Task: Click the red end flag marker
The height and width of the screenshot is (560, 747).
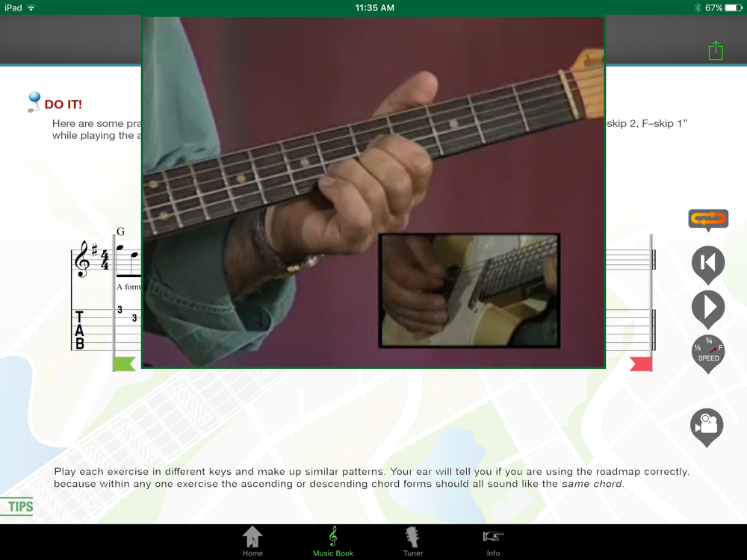Action: coord(641,364)
